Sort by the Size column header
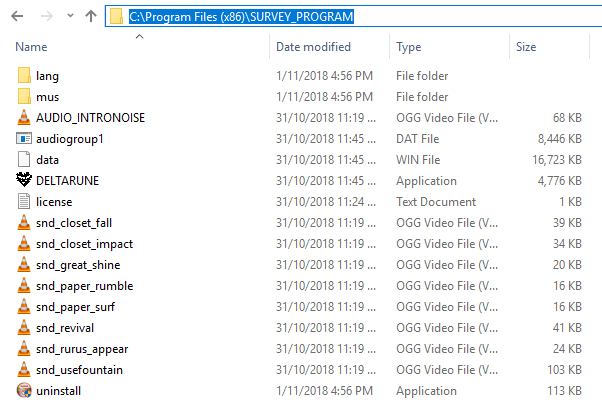 pos(526,47)
